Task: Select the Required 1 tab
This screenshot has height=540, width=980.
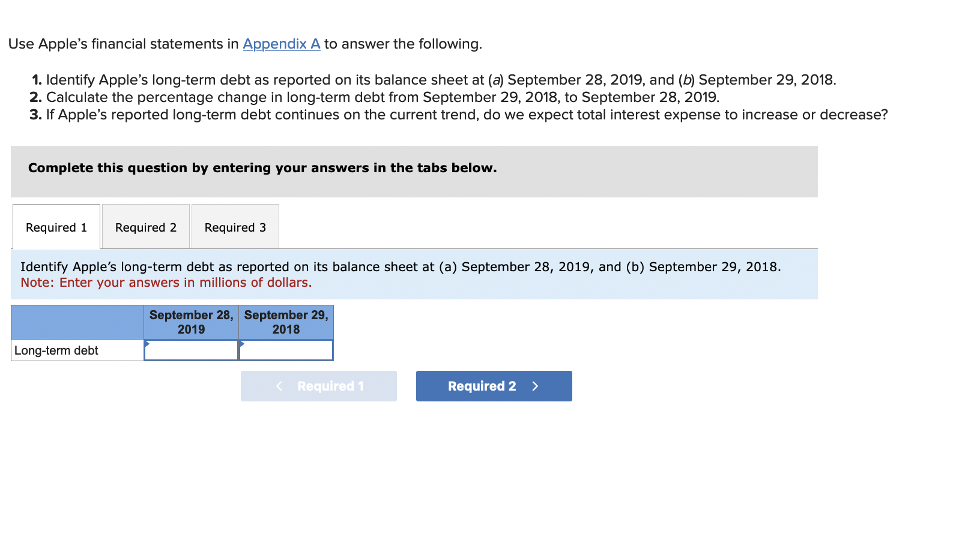Action: [x=55, y=227]
